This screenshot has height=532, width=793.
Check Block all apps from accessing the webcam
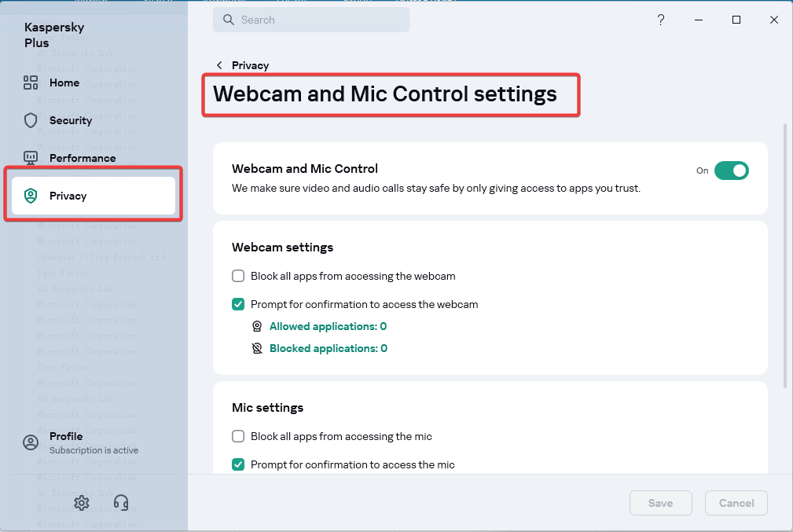click(x=238, y=277)
